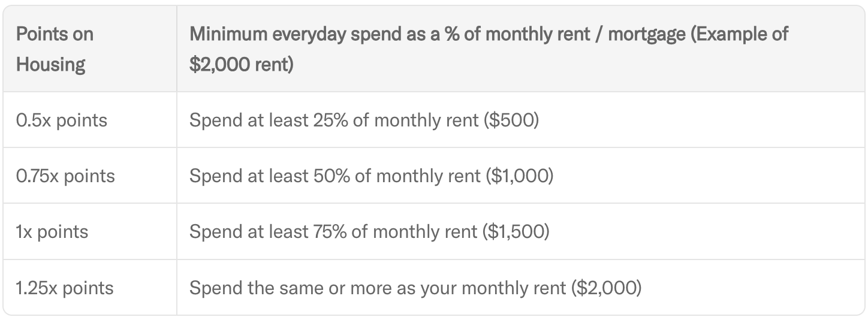
Task: Click "Spend at least" in the 25% row
Action: point(248,120)
